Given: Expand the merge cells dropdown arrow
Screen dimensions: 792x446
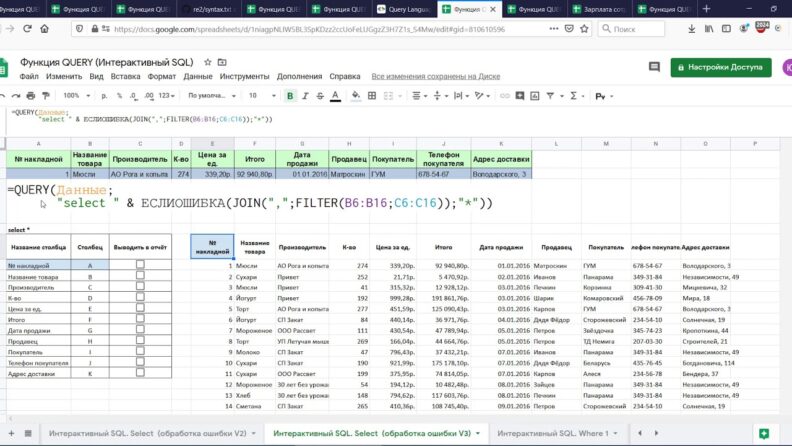Looking at the screenshot, I should coord(400,95).
